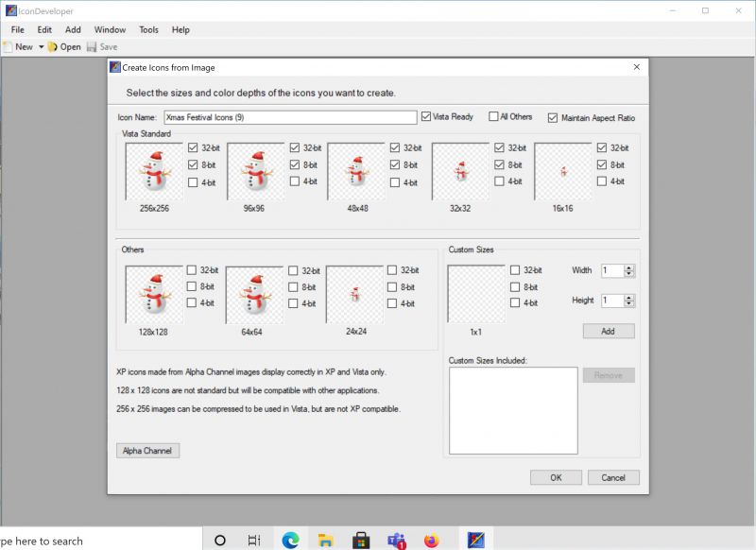This screenshot has height=550, width=756.
Task: Click the Teams taskbar icon with notification badge
Action: [x=396, y=540]
